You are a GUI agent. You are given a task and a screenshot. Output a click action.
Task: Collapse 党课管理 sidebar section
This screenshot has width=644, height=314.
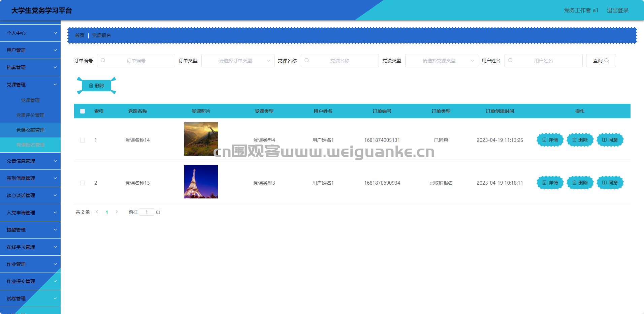coord(30,85)
